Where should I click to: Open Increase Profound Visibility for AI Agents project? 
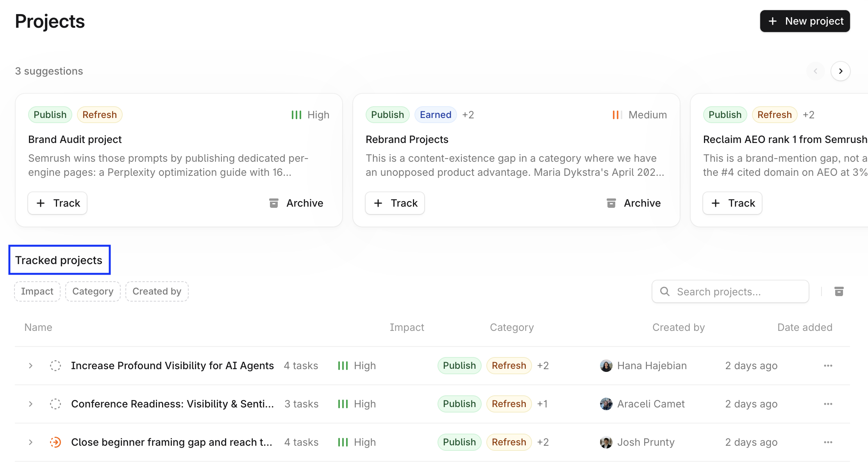point(172,366)
